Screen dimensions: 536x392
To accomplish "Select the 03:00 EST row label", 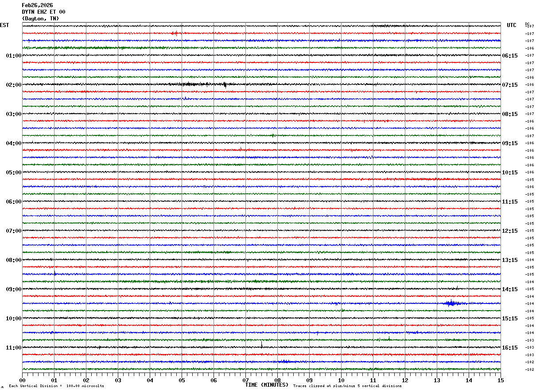I will (14, 114).
